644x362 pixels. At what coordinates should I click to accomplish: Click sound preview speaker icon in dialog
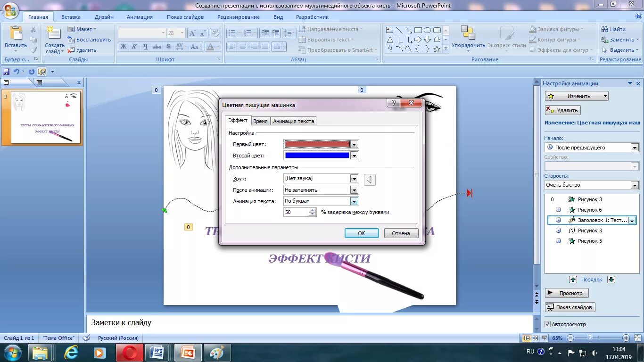(x=370, y=179)
